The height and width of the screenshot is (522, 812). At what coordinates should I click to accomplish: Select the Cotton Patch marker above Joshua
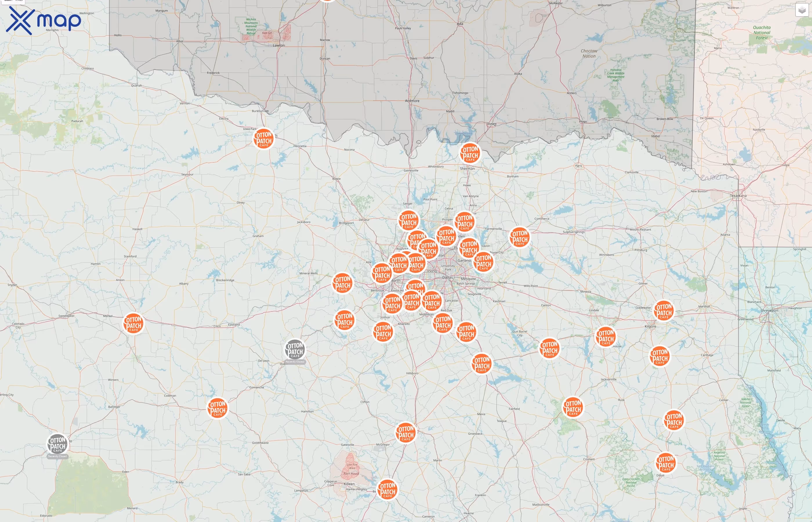pyautogui.click(x=392, y=303)
